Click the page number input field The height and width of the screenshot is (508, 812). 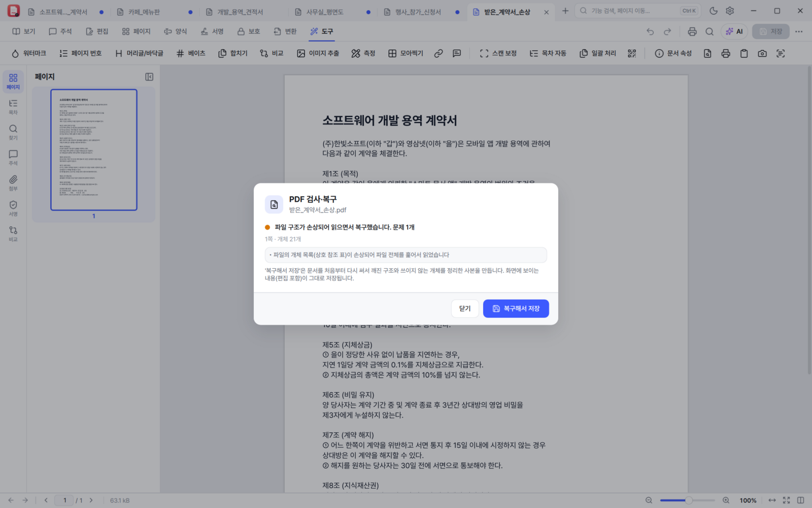coord(64,500)
